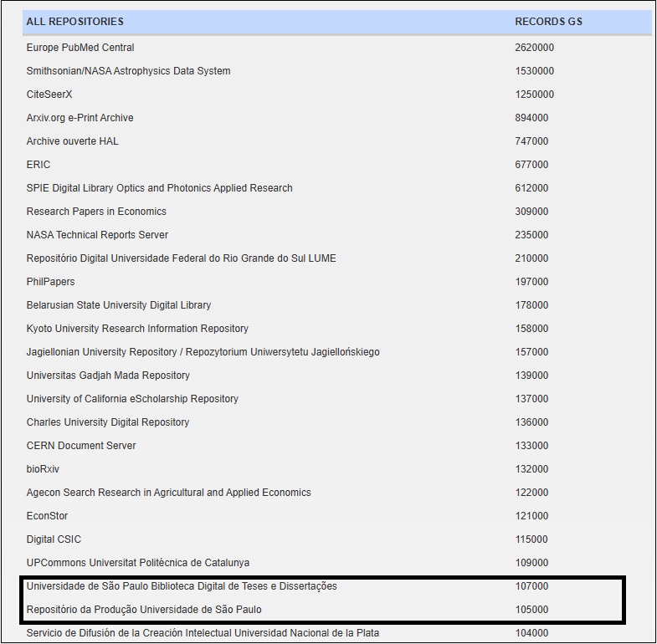Click SPIE Digital Library Optics and Photonics entry
This screenshot has height=644, width=657.
point(159,188)
